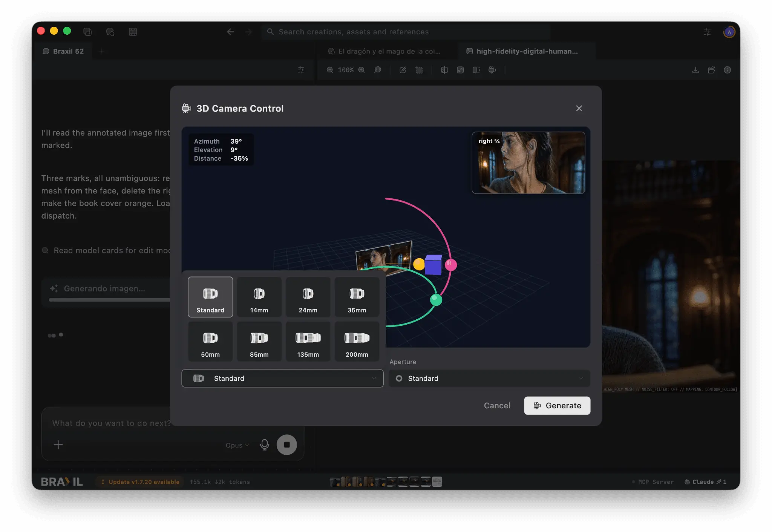Click the last filmstrip thumbnail
772x532 pixels.
pos(437,481)
